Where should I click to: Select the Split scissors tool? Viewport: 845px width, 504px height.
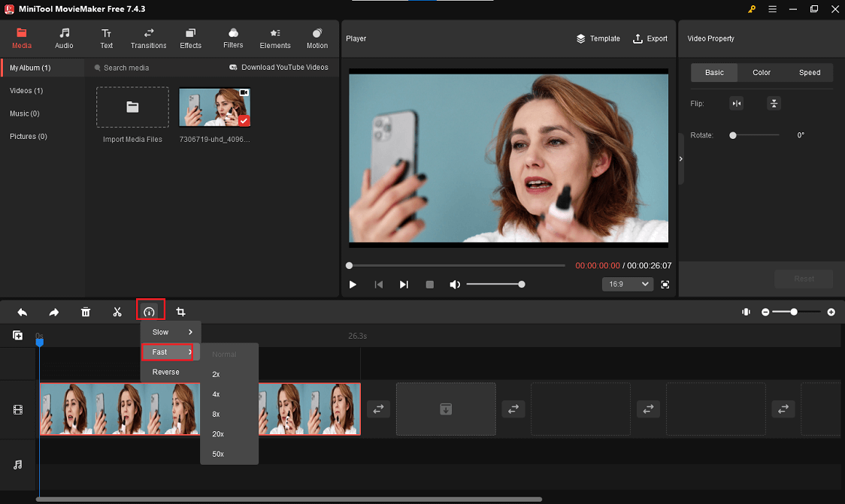pyautogui.click(x=117, y=312)
